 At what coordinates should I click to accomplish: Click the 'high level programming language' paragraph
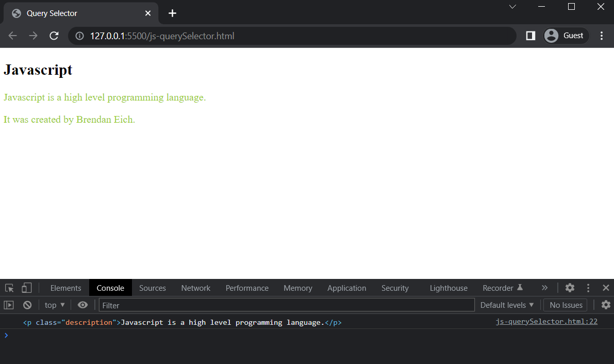105,97
